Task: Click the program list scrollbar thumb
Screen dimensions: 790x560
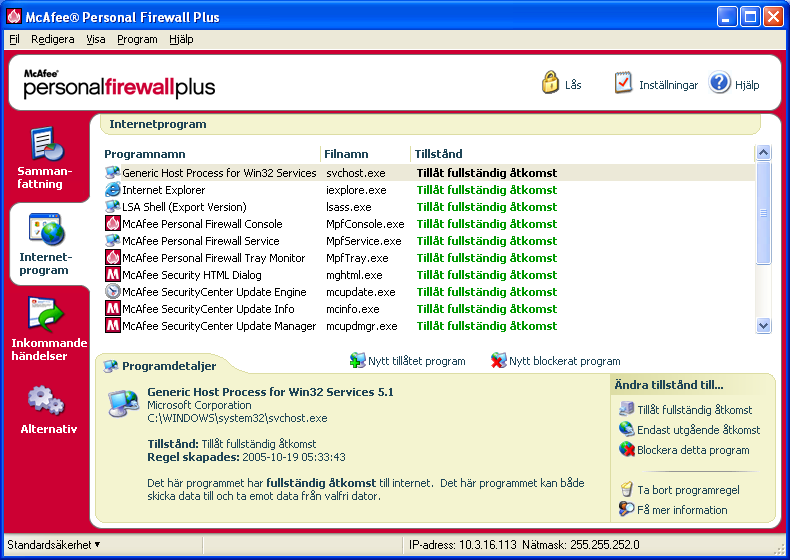Action: pos(763,212)
